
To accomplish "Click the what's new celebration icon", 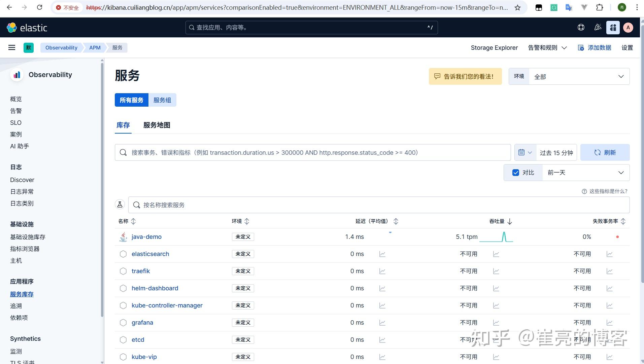I will click(598, 27).
